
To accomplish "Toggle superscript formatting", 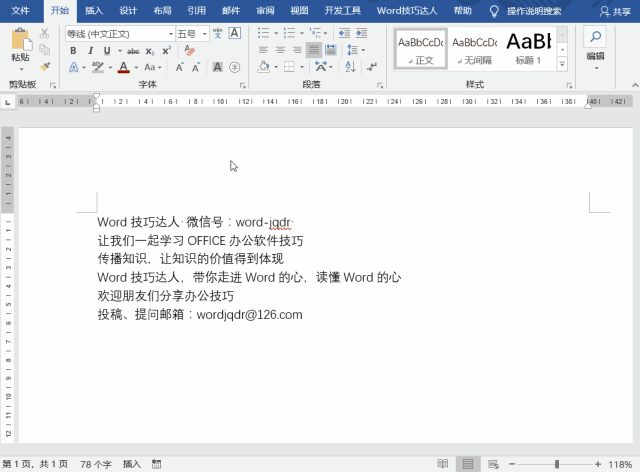I will tap(167, 51).
